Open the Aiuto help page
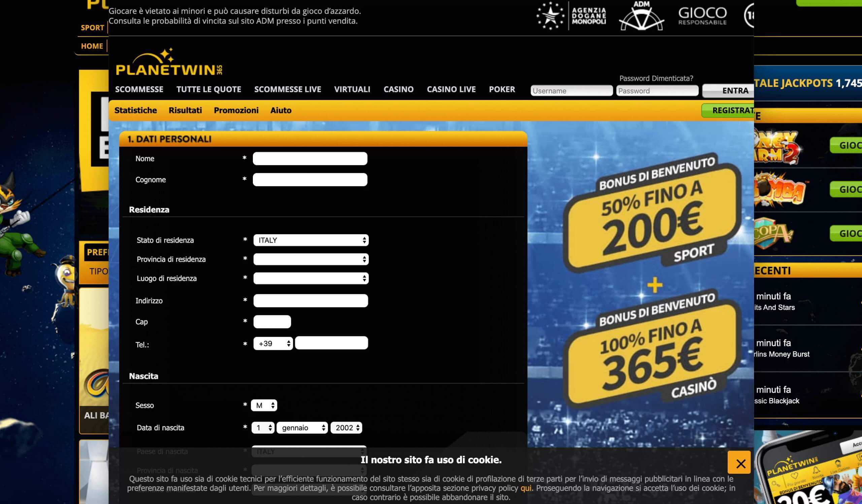This screenshot has height=504, width=862. pyautogui.click(x=281, y=110)
